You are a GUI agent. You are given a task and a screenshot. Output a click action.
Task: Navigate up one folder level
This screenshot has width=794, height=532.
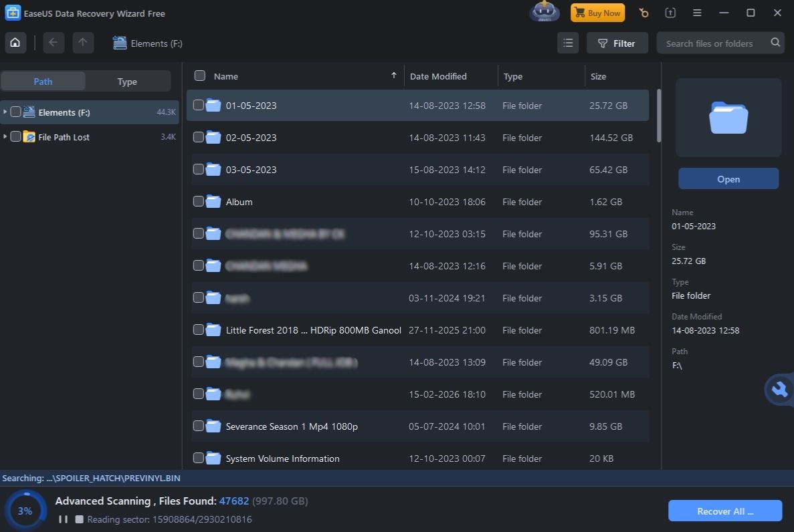82,43
